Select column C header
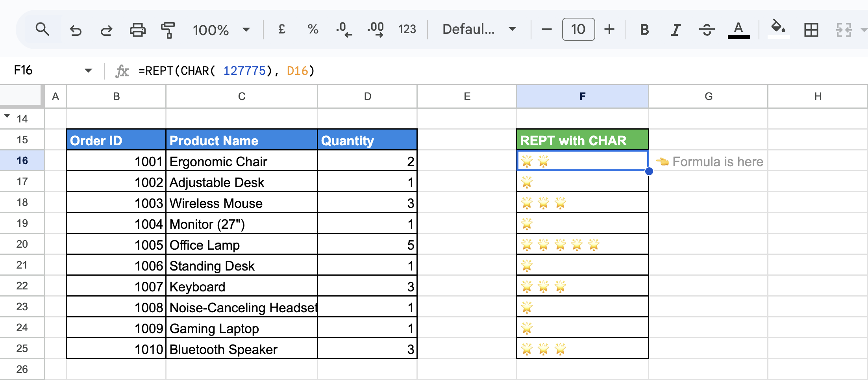 click(242, 96)
